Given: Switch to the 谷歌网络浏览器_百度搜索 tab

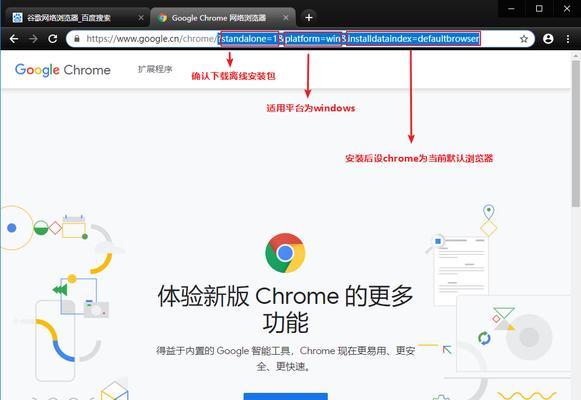Looking at the screenshot, I should pos(78,17).
